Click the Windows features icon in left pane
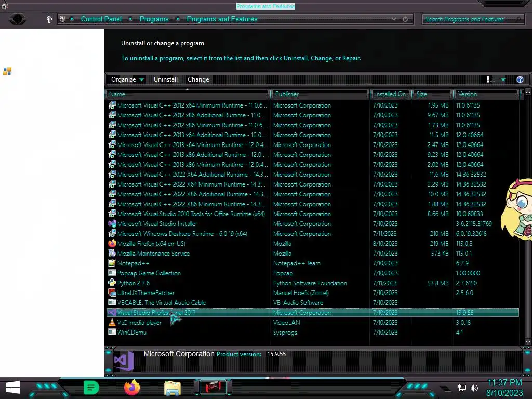Screen dimensions: 532x399 [x=7, y=71]
